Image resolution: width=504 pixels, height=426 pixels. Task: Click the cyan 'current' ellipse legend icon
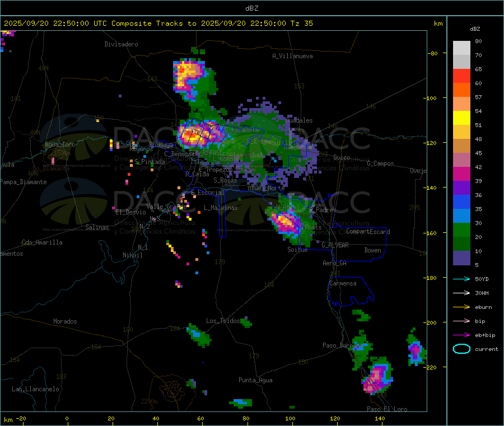tap(461, 349)
